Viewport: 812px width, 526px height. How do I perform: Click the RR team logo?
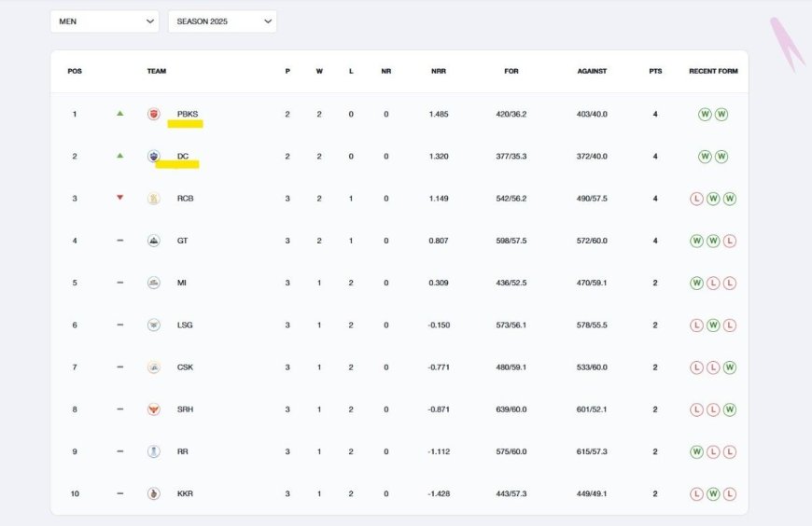coord(154,451)
